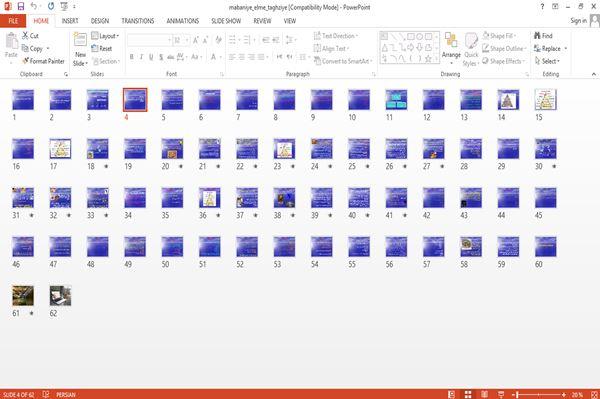Click Decrease Font Size icon
Screen dimensions: 600x399
click(206, 40)
